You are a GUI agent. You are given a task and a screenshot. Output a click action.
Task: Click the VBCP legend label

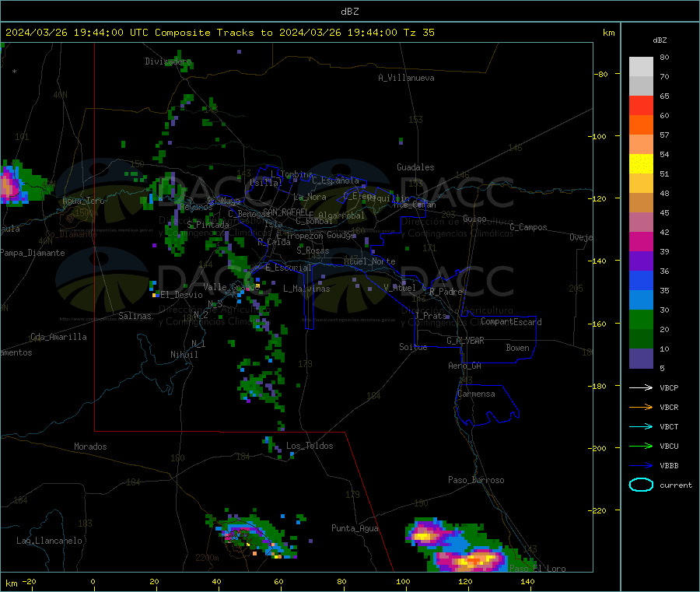(x=669, y=388)
